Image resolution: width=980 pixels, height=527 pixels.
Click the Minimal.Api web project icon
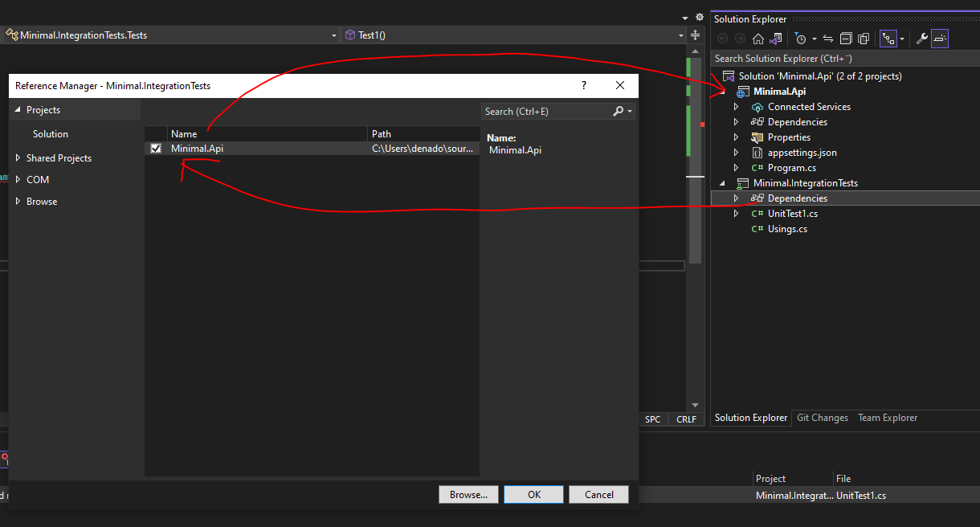(x=743, y=92)
